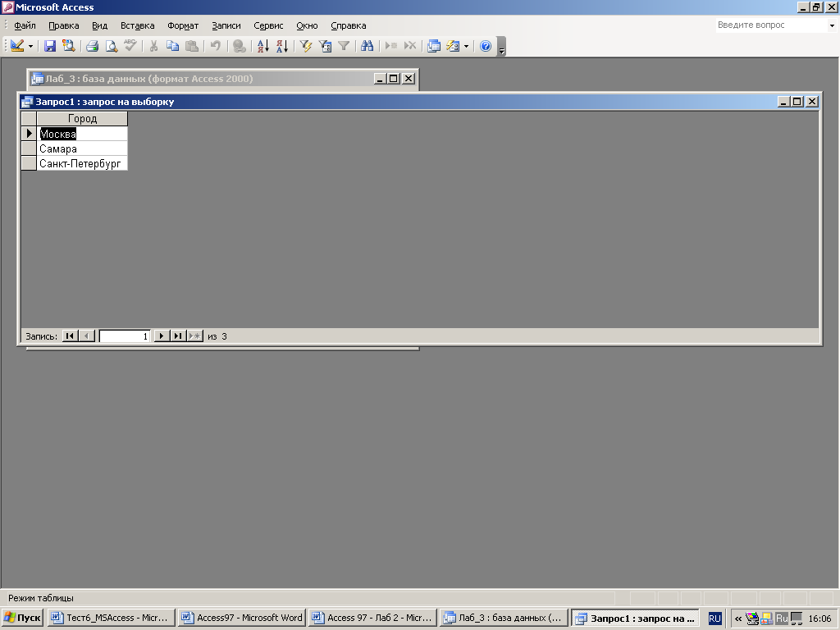Screen dimensions: 840x630
Task: Toggle the Apply Filter funnel icon
Action: tap(344, 46)
